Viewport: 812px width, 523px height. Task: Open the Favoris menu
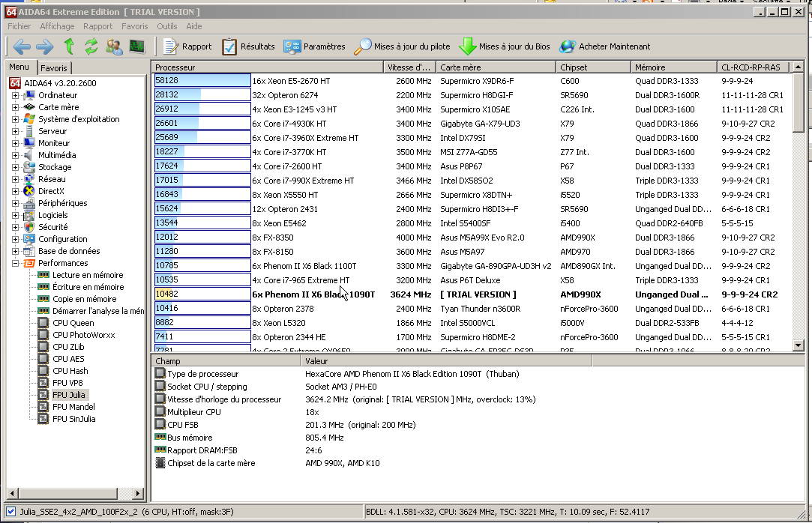click(x=135, y=26)
